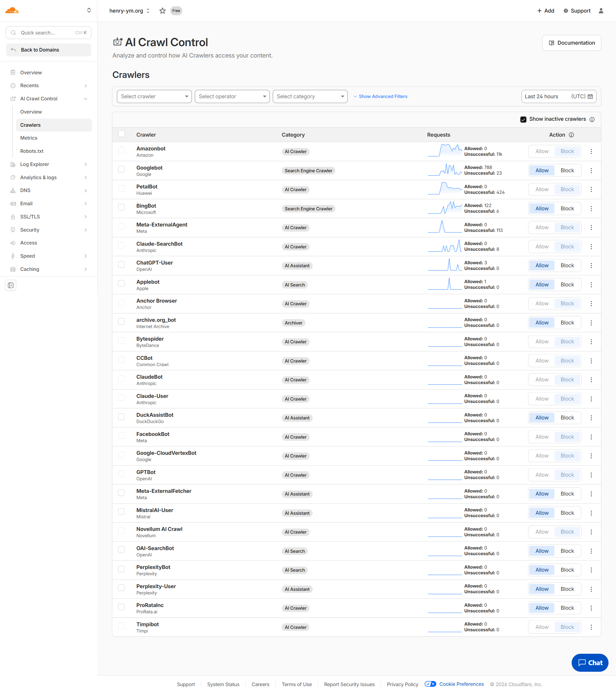Click the Cloudflare logo icon

pyautogui.click(x=12, y=10)
